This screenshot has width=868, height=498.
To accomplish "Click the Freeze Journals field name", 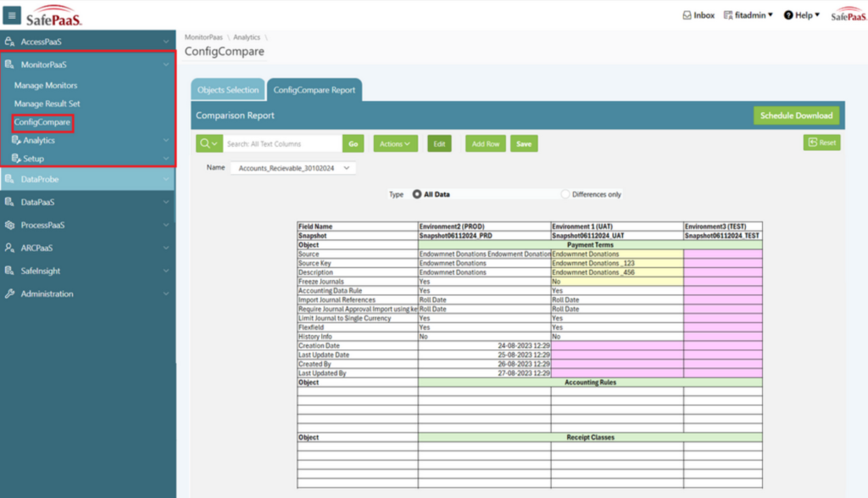I will point(321,282).
